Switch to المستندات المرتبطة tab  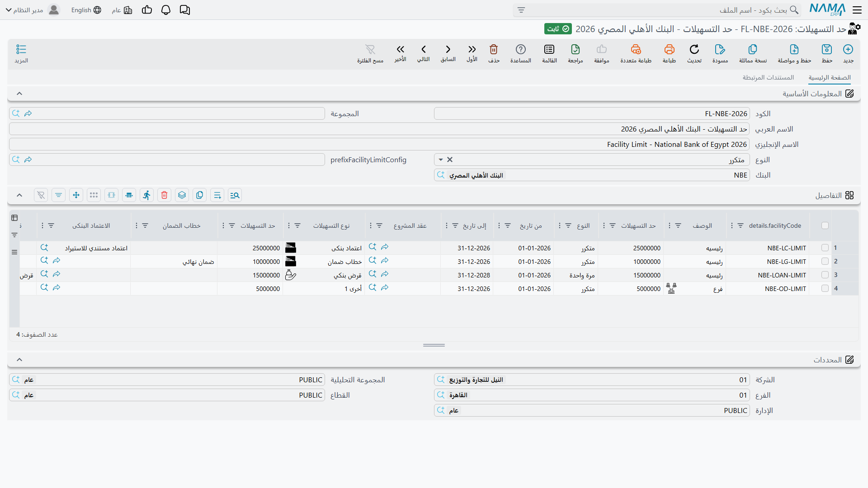click(768, 78)
